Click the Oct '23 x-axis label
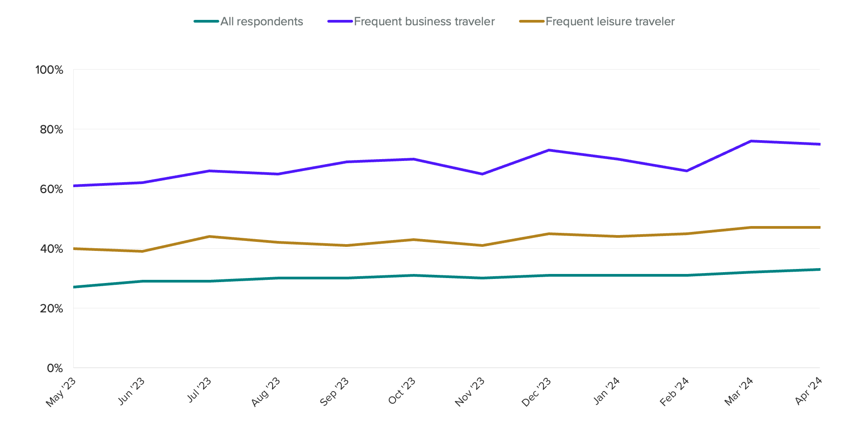868x434 pixels. point(402,391)
